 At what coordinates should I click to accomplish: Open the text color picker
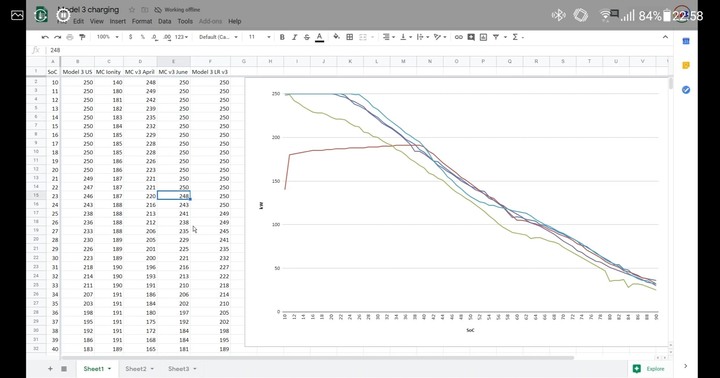click(x=320, y=37)
